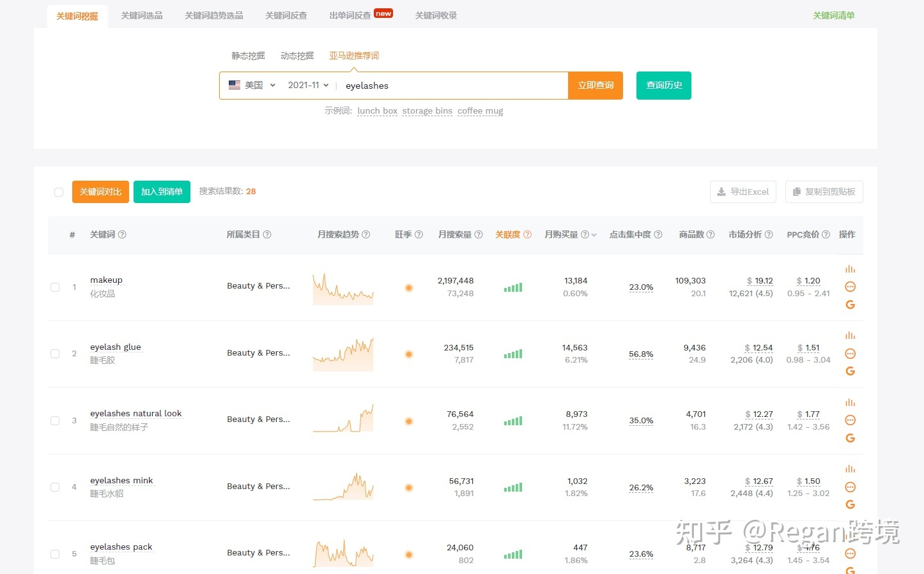Open the 2021-11 date dropdown
The image size is (924, 574).
tap(307, 85)
